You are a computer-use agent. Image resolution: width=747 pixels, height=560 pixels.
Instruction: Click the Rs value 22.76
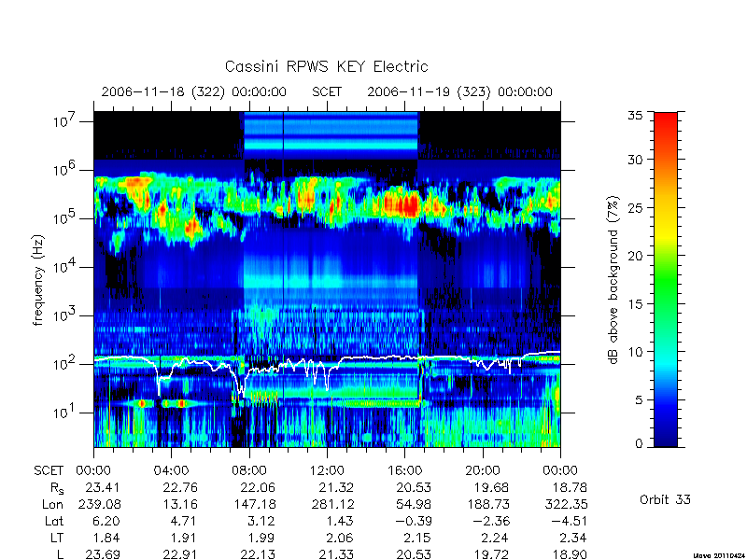[x=180, y=487]
